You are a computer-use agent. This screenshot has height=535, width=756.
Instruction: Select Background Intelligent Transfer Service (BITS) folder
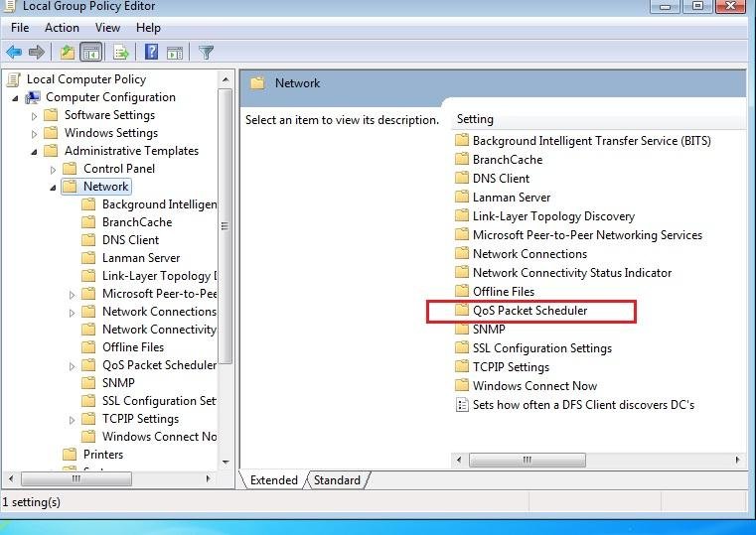pos(592,141)
